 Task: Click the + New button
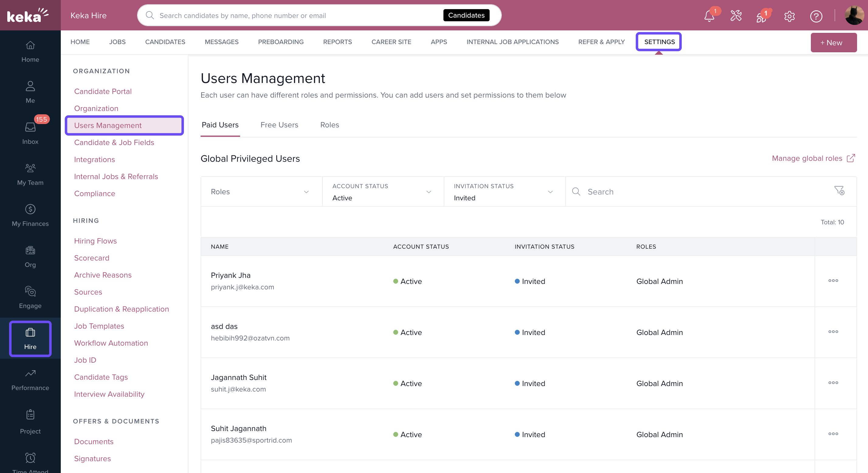pos(833,43)
